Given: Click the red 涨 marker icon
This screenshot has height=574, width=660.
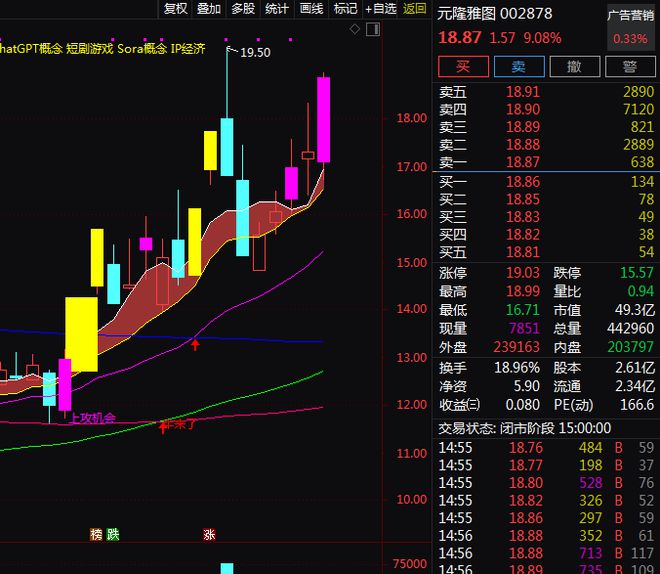Looking at the screenshot, I should 209,534.
